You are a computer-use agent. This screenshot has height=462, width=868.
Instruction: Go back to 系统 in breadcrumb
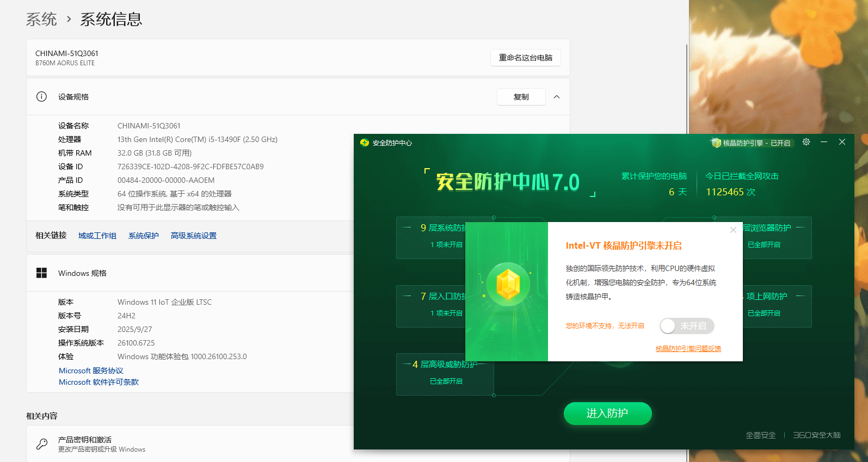pos(41,20)
